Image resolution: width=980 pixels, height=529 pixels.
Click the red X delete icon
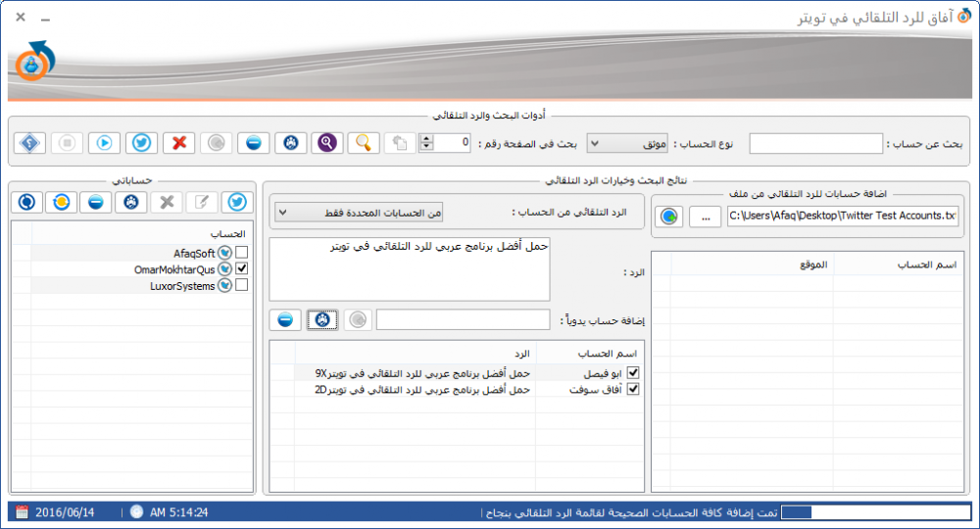tap(178, 143)
